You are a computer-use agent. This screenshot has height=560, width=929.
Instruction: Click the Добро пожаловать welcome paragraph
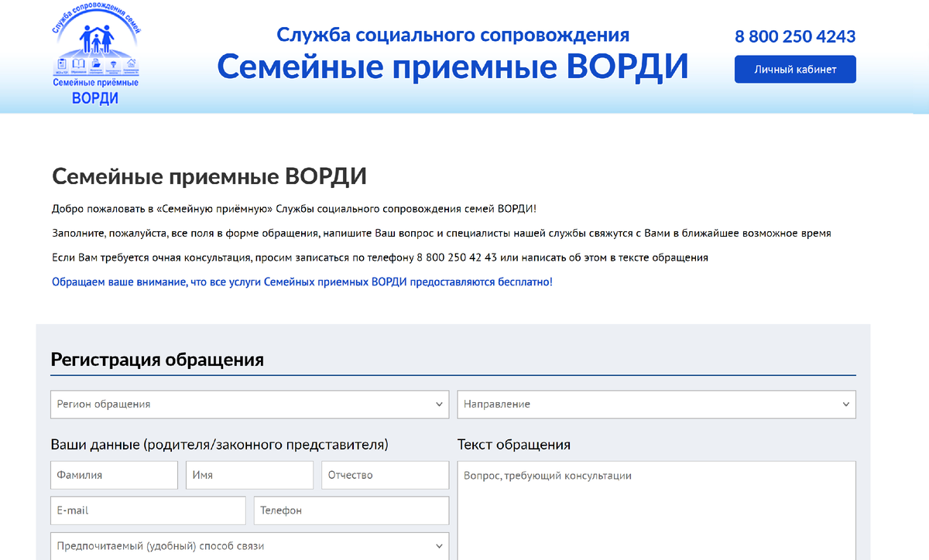point(293,210)
